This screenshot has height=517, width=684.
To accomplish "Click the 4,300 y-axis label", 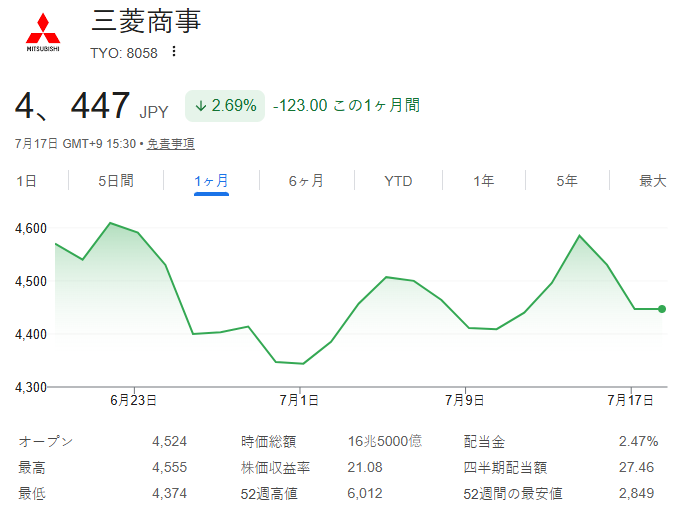I will click(31, 387).
